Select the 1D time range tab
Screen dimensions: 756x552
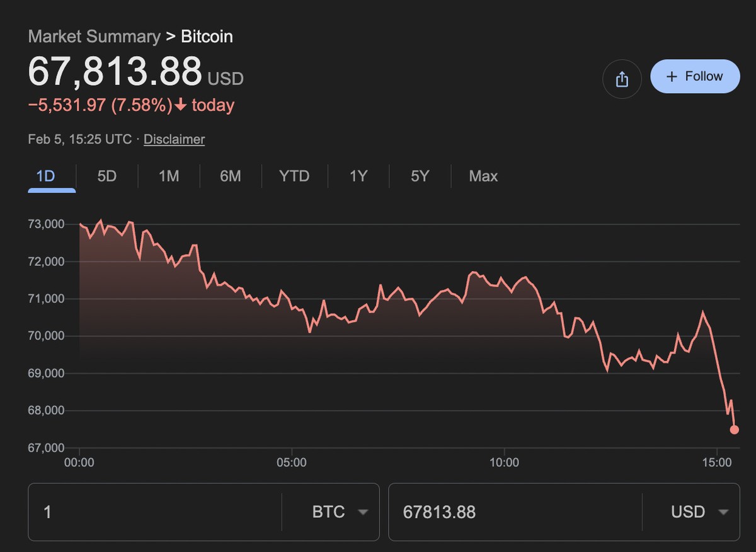[46, 176]
